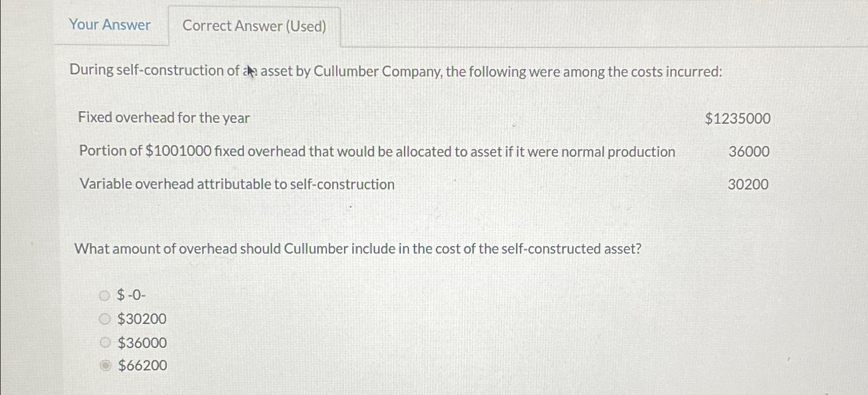Click the Correct Answer tab label text
Image resolution: width=868 pixels, height=395 pixels.
(x=255, y=26)
